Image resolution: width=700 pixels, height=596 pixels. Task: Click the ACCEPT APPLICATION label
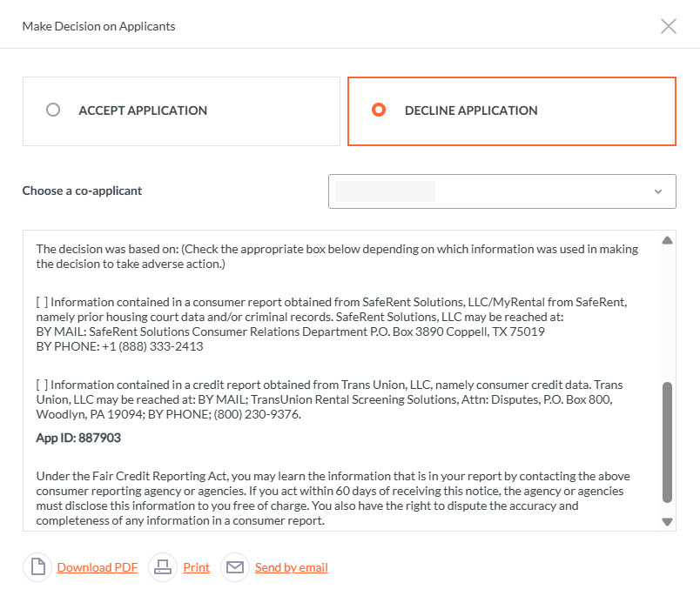coord(143,110)
